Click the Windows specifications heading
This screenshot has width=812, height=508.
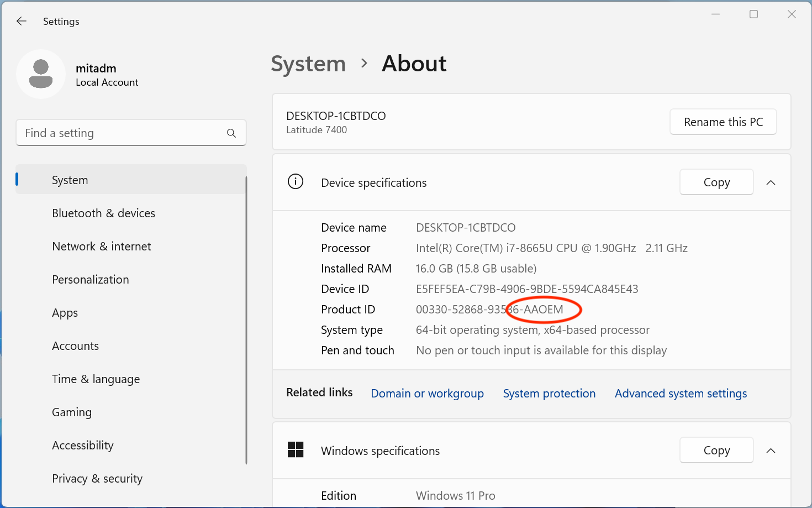pos(381,451)
